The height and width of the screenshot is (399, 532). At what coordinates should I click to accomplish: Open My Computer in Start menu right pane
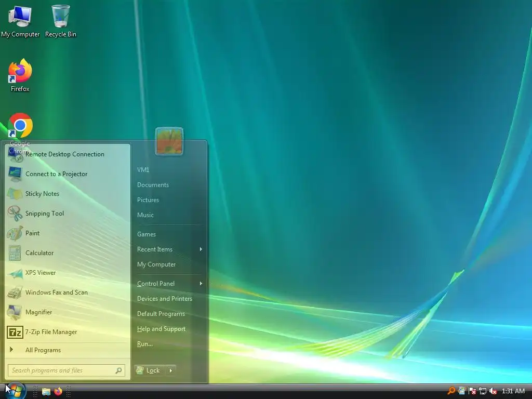168,264
